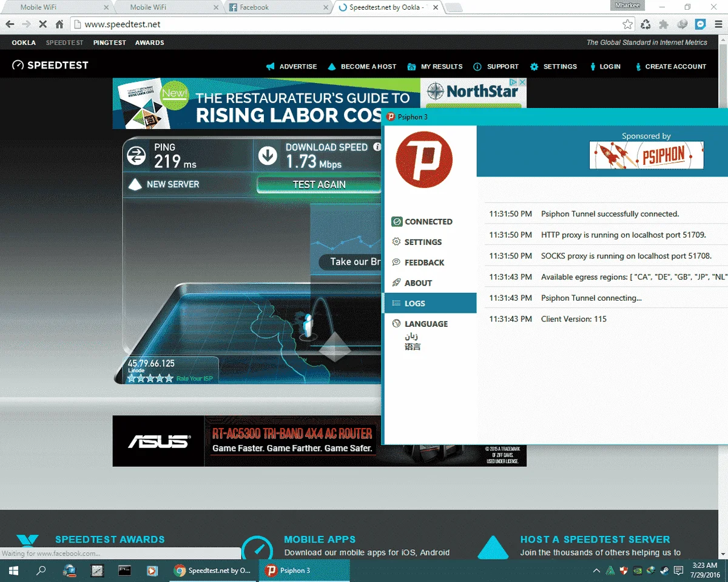Open Windows Start menu
Viewport: 728px width, 582px height.
(13, 570)
